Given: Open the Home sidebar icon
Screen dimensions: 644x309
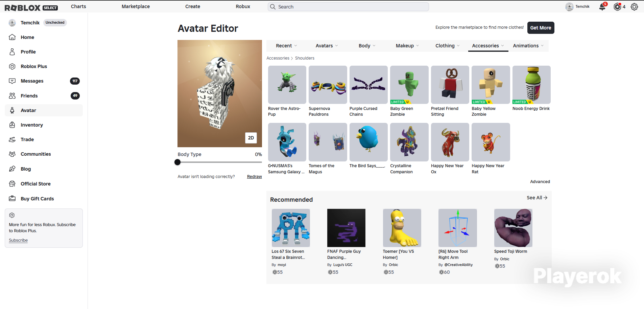Looking at the screenshot, I should point(12,37).
